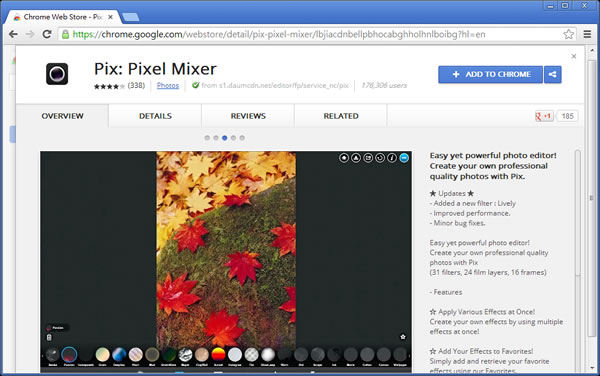Select the first screenshot carousel dot
Image resolution: width=600 pixels, height=376 pixels.
[x=207, y=138]
